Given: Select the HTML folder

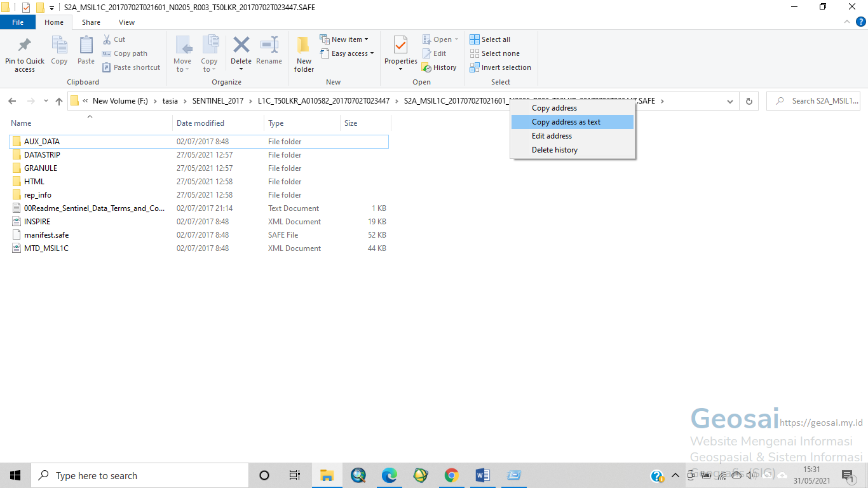Looking at the screenshot, I should point(199,182).
